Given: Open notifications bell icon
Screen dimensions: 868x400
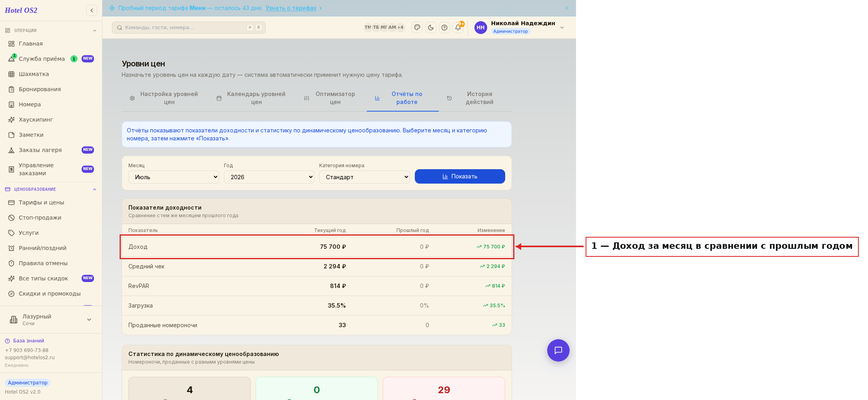Looking at the screenshot, I should click(x=458, y=28).
